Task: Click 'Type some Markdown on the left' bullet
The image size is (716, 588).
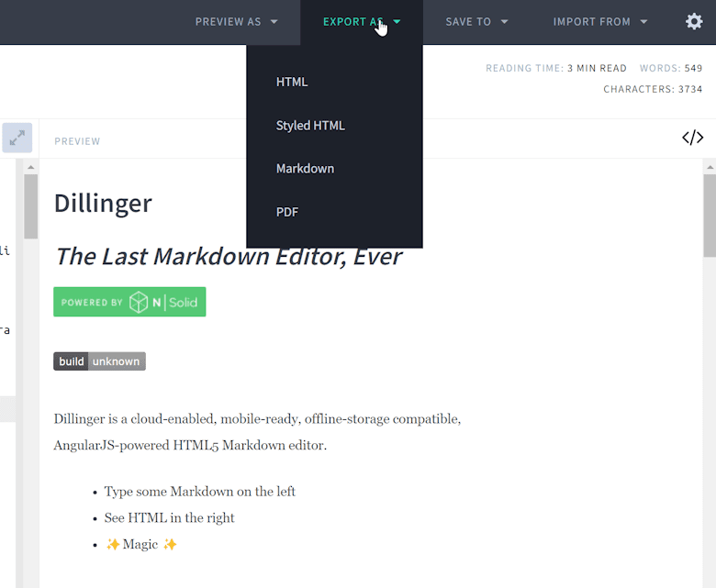Action: click(199, 492)
